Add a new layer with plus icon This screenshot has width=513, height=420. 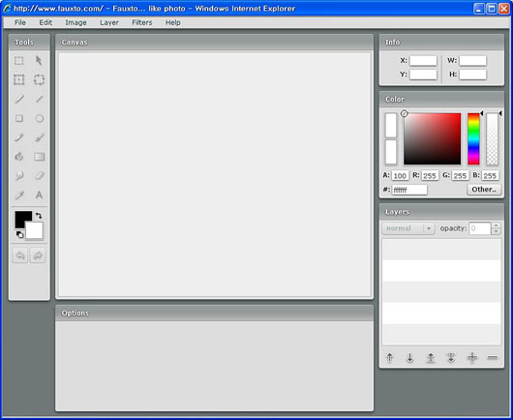(x=471, y=357)
